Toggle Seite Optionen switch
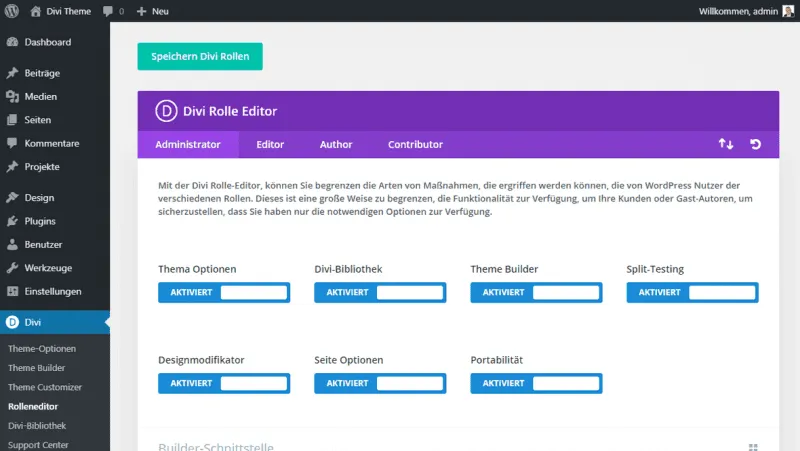This screenshot has height=451, width=800. coord(380,384)
